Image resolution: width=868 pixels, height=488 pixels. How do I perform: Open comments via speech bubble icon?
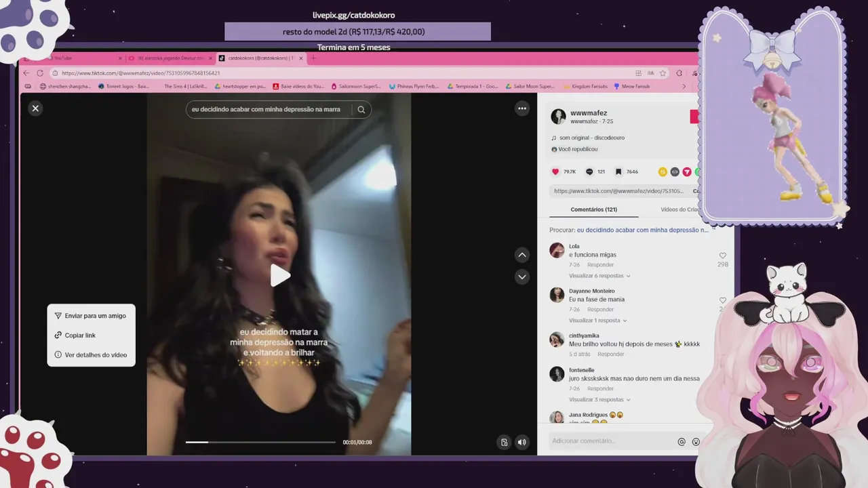click(589, 171)
